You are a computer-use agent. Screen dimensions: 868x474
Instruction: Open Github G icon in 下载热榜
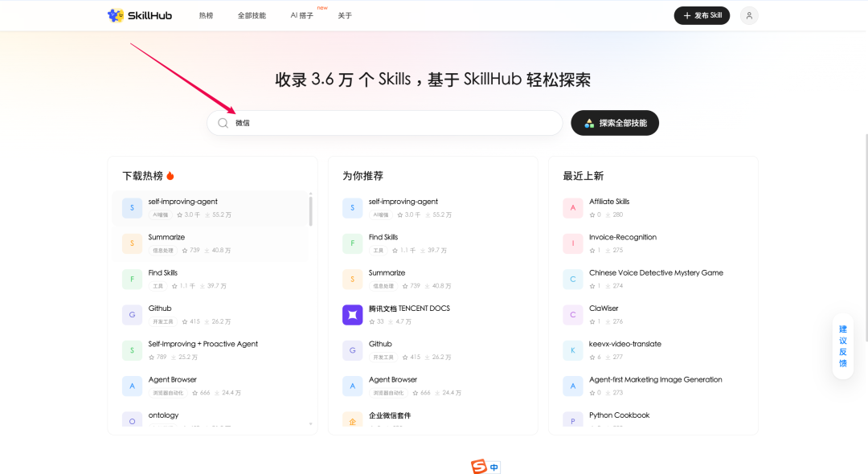pyautogui.click(x=132, y=315)
